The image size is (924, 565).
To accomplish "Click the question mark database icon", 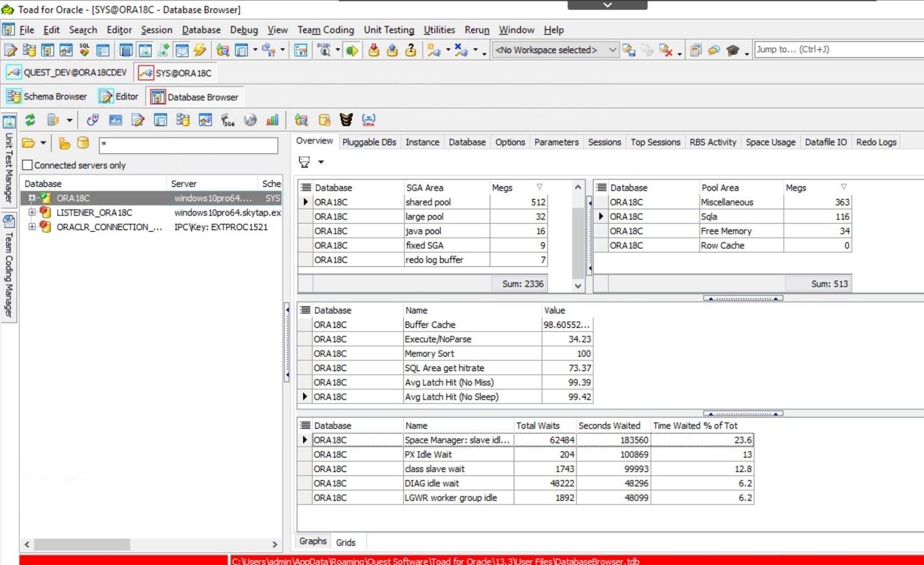I will coord(411,50).
